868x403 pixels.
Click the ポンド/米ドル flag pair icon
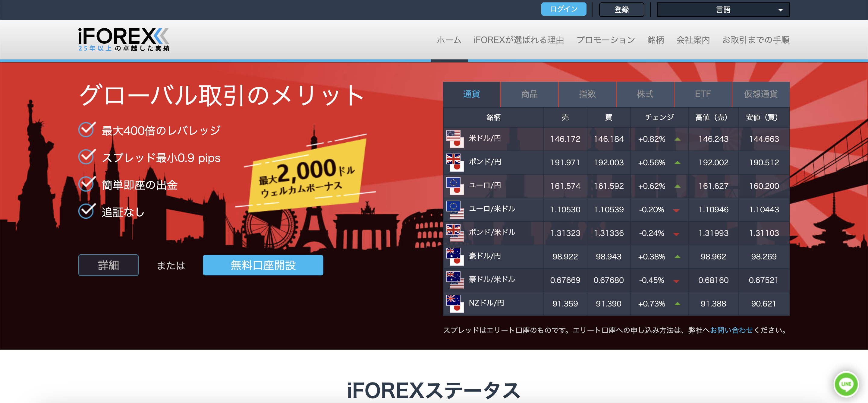(455, 233)
